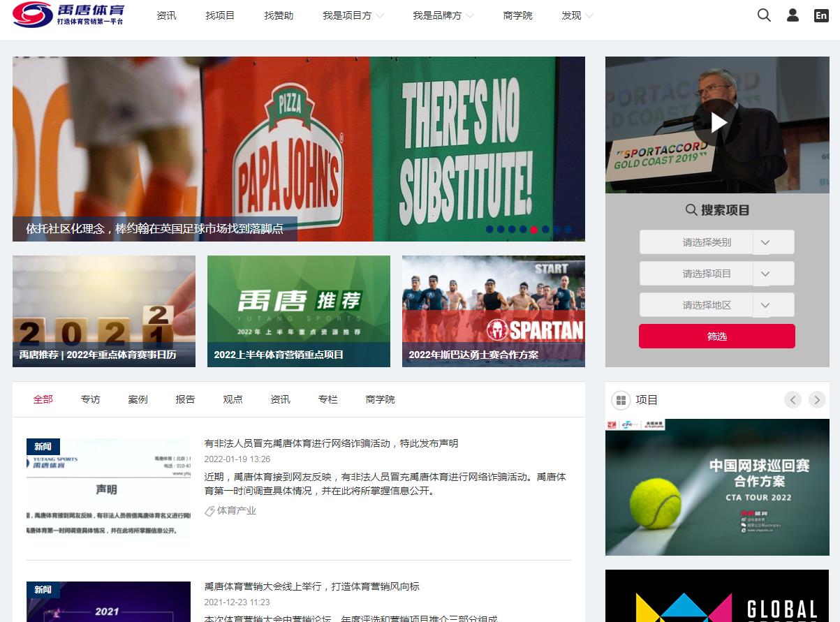Select the fourth carousel dot
840x622 pixels.
pyautogui.click(x=523, y=229)
